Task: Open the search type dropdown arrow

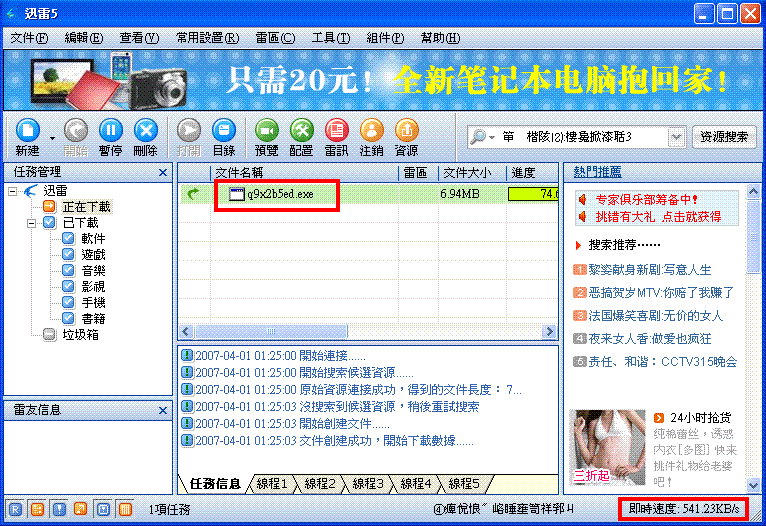Action: [491, 137]
